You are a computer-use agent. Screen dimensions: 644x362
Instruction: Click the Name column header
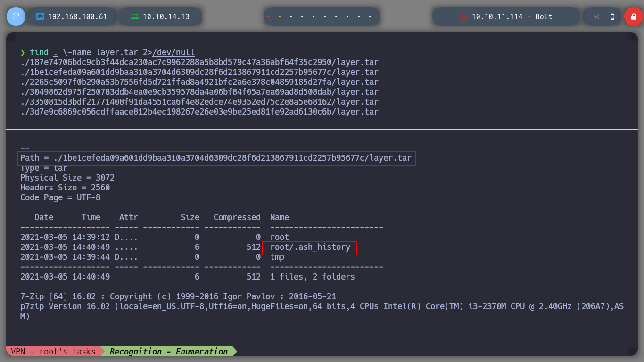[x=280, y=217]
